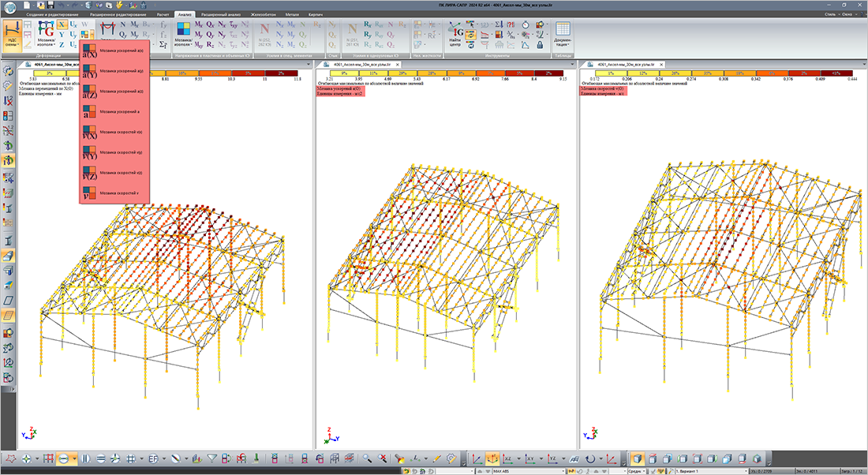Click the rotate view icon in bottom toolbar
Screen dimensions: 868x475
tap(590, 459)
